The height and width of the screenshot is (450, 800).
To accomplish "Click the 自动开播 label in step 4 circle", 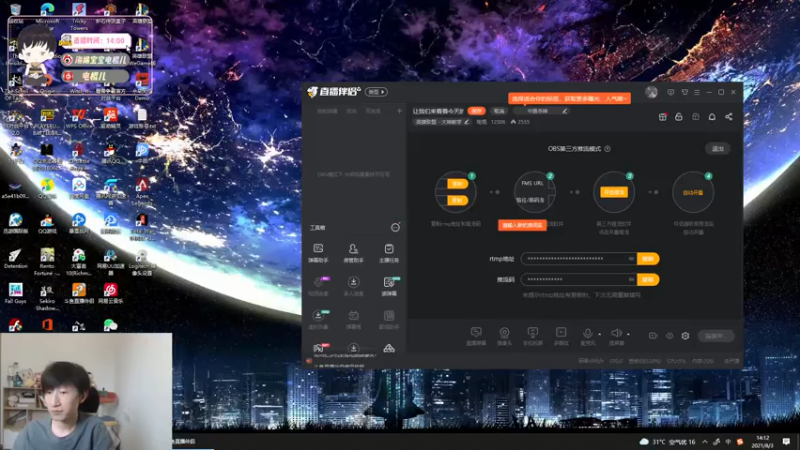I will (x=693, y=192).
